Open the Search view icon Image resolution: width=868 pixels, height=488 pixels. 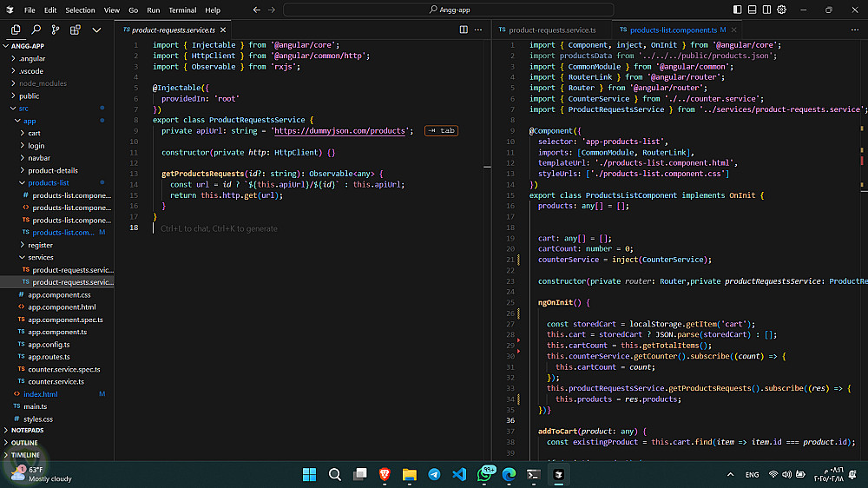(x=36, y=30)
